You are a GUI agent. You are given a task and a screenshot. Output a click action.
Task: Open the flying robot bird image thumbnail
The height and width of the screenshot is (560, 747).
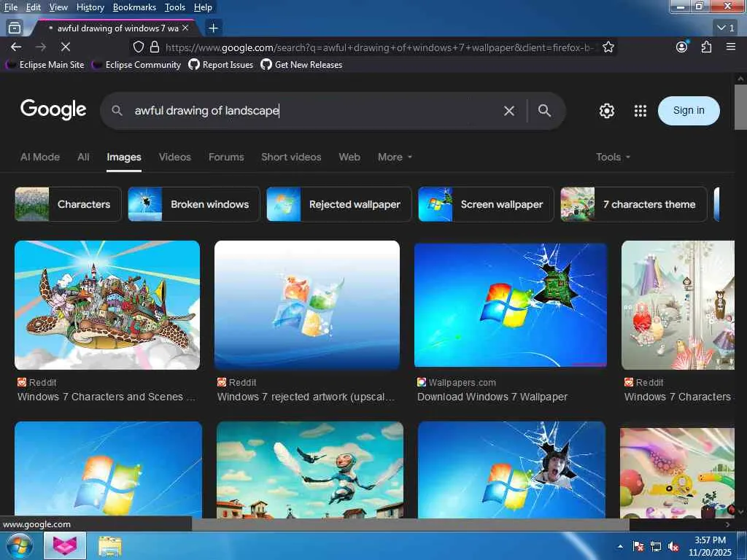pos(309,470)
